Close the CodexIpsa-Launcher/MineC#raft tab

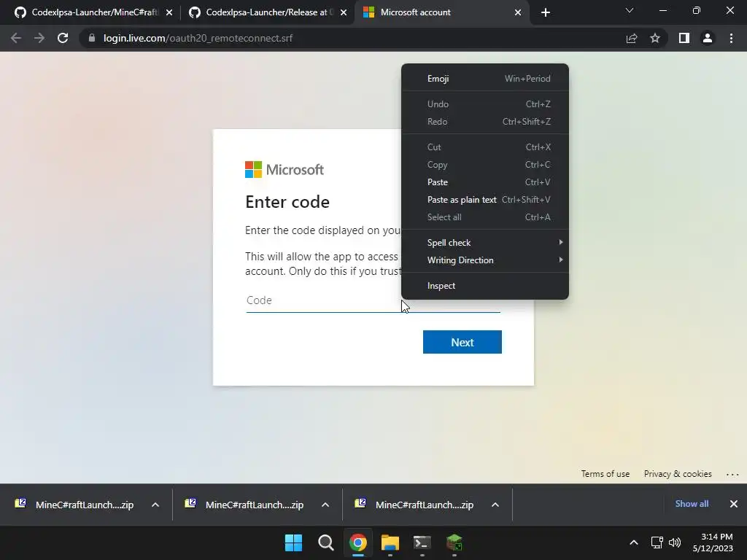pos(169,12)
